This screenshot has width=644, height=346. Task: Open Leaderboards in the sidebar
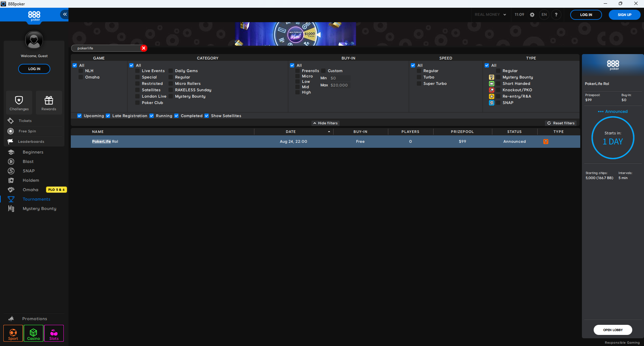31,141
